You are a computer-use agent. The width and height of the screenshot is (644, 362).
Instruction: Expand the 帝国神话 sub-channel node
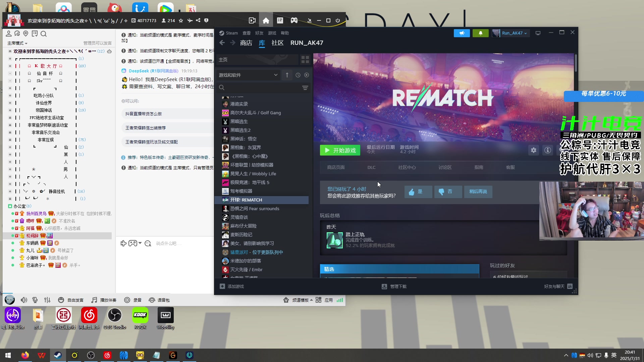10,110
